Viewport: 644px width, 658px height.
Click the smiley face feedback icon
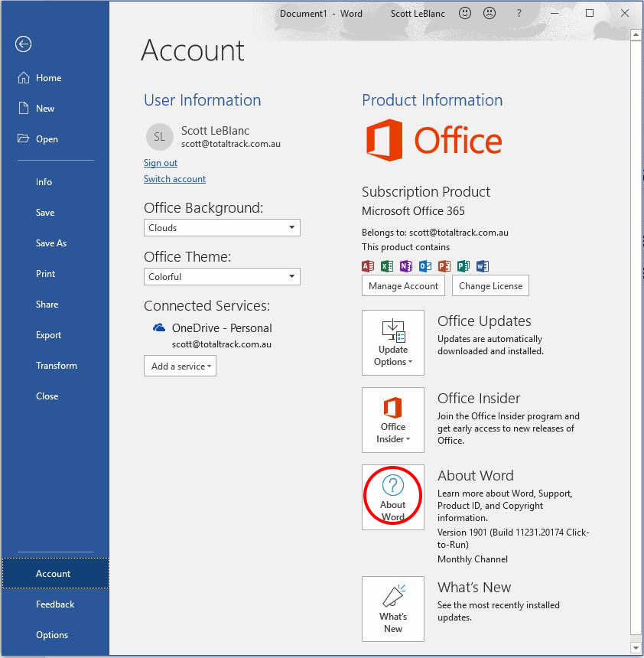464,13
